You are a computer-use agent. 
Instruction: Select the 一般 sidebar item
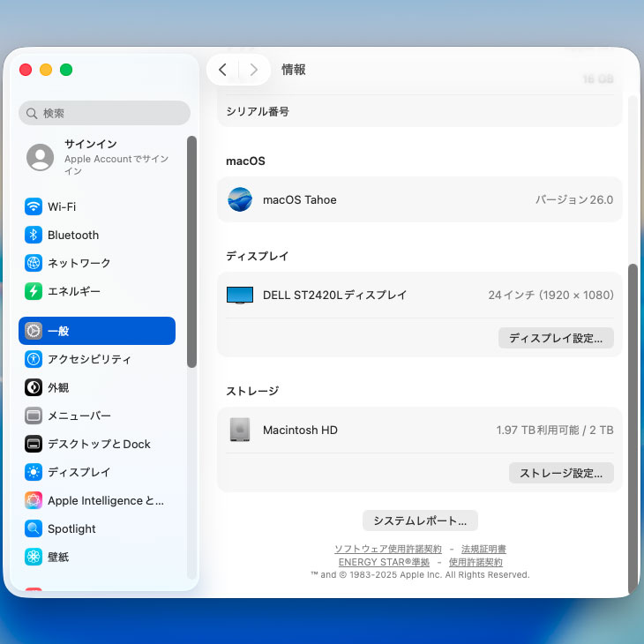(97, 331)
